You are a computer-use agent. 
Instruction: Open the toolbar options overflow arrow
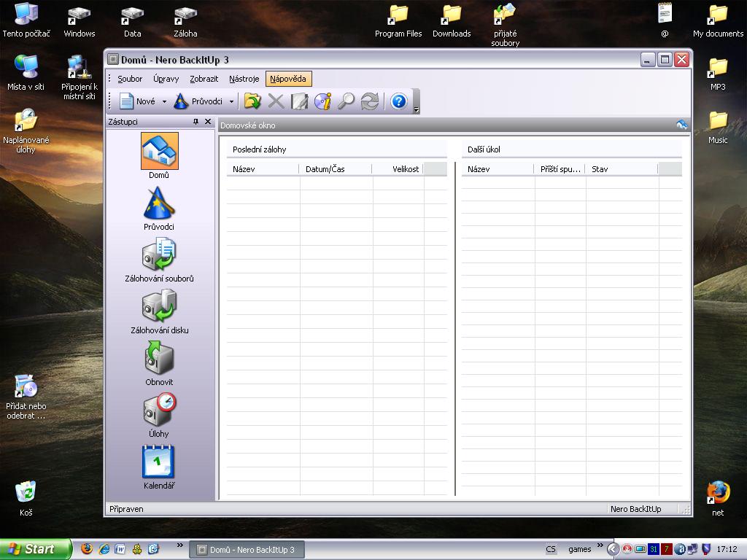pos(417,110)
